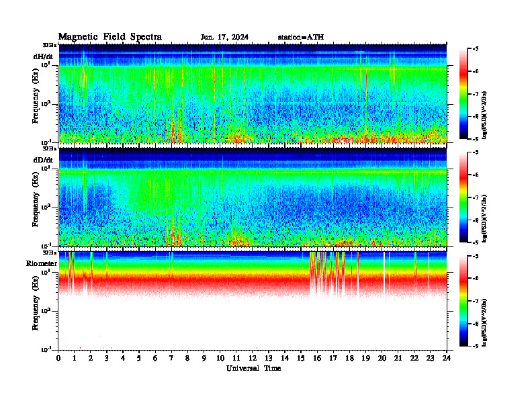Click the "3" hour tick label

click(107, 359)
